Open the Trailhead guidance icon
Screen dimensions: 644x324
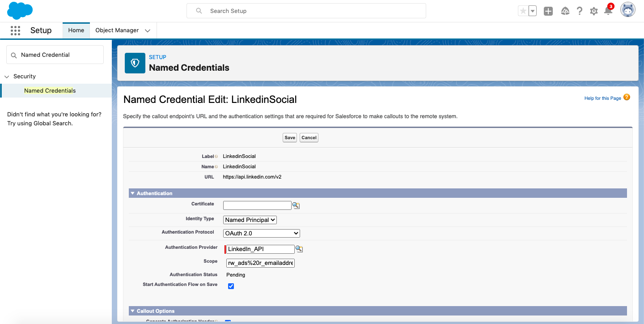[565, 11]
